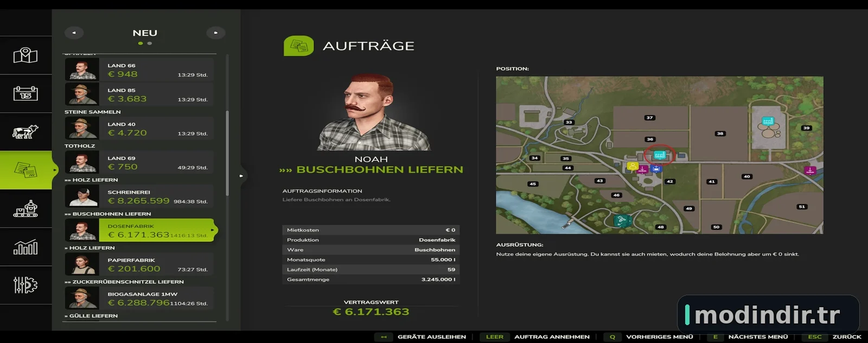Click the Totholz category header

coord(80,146)
